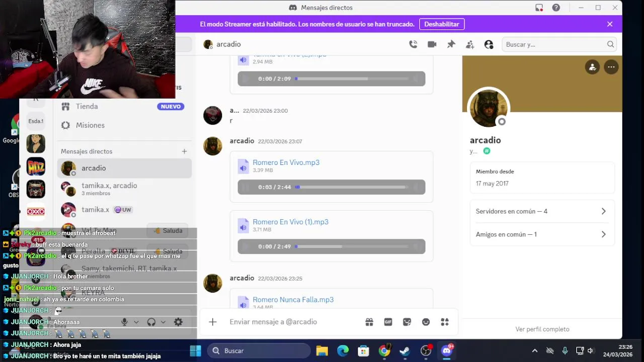Click the Buscar search field in Discord header
The width and height of the screenshot is (644, 362).
point(559,44)
